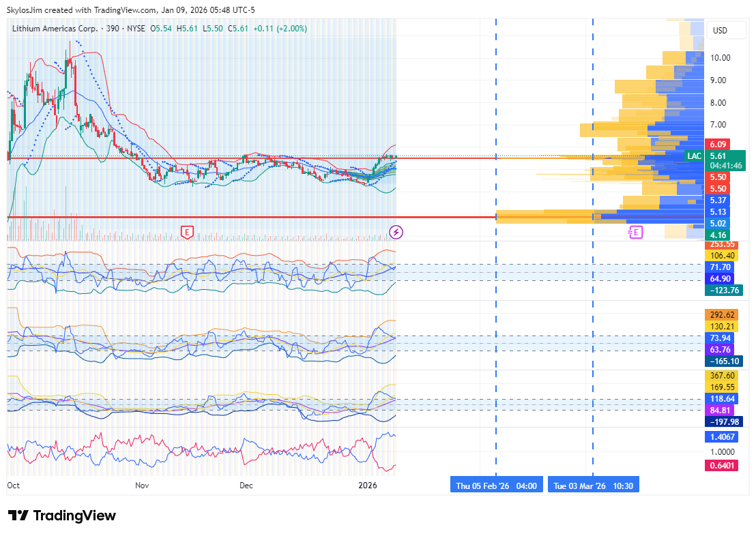Viewport: 756px width, 536px height.
Task: Select the Thu 05 Feb '26 date marker
Action: point(496,486)
